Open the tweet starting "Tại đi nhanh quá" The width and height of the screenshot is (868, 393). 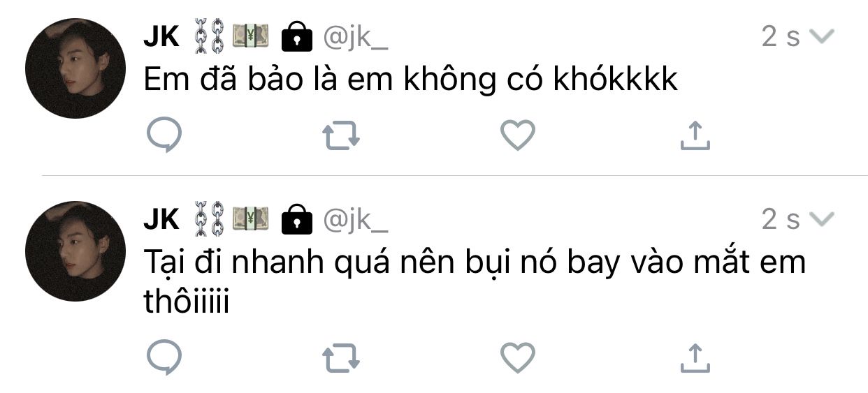(475, 283)
